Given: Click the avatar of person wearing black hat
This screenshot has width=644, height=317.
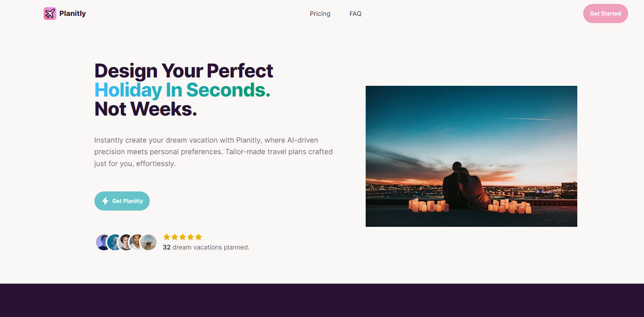Looking at the screenshot, I should click(x=125, y=242).
